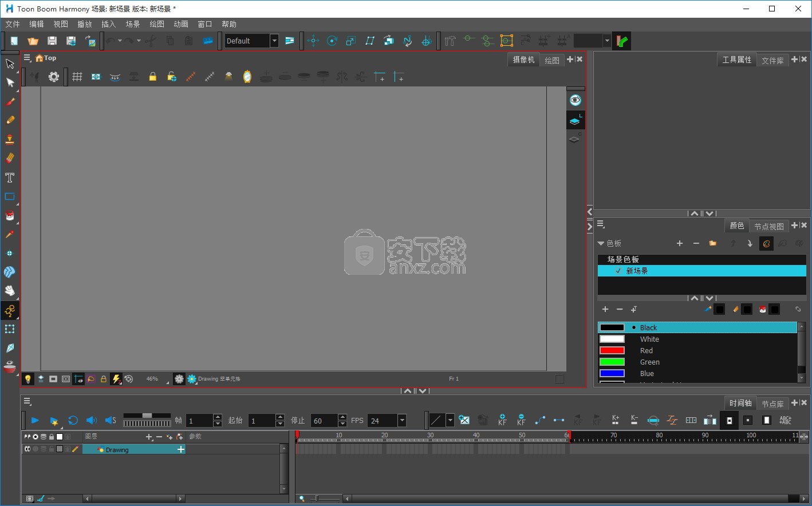This screenshot has height=506, width=812.
Task: Toggle the light table bulb in the camera status bar
Action: (27, 379)
